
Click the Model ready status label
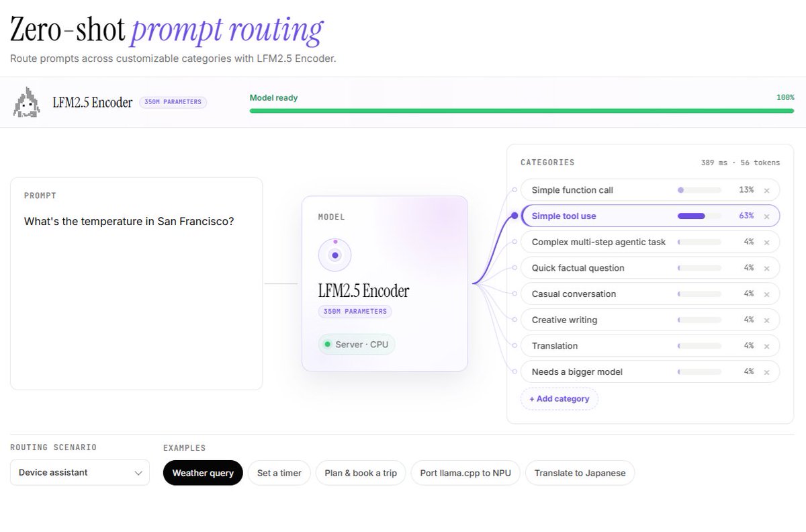coord(273,98)
